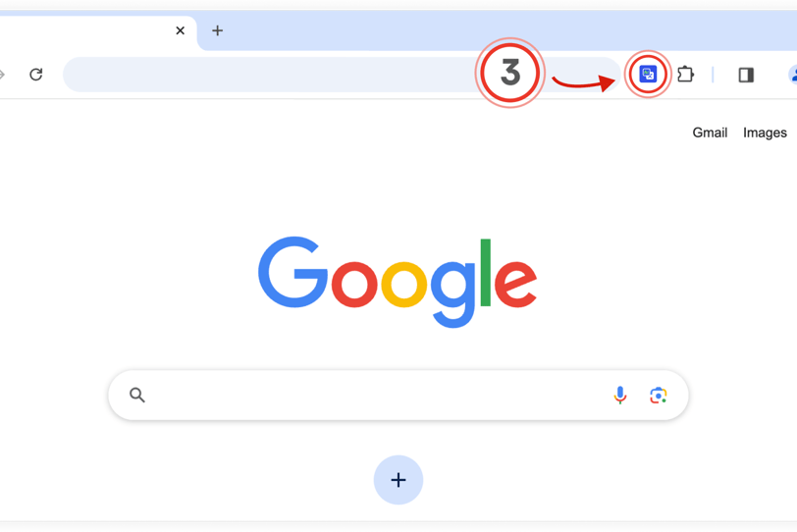Open the profile avatar in toolbar
Screen dimensions: 797x532
click(792, 75)
